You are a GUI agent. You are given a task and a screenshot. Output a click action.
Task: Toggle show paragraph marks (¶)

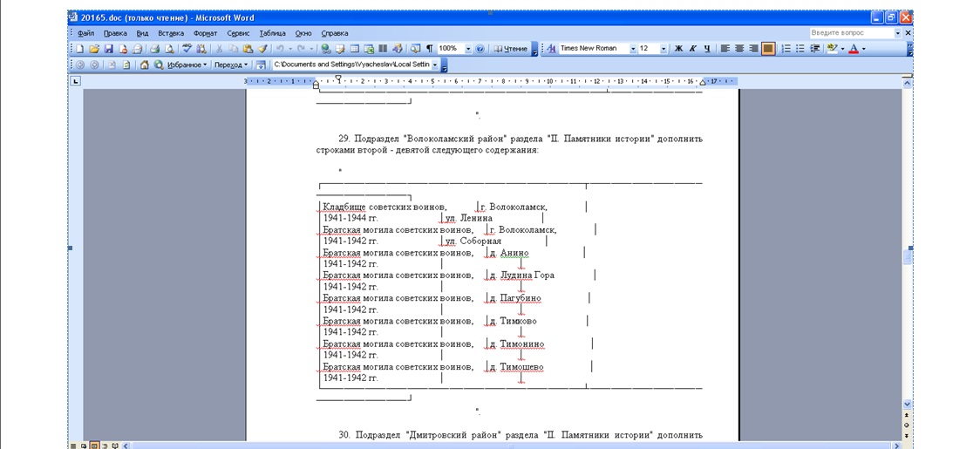[x=429, y=49]
